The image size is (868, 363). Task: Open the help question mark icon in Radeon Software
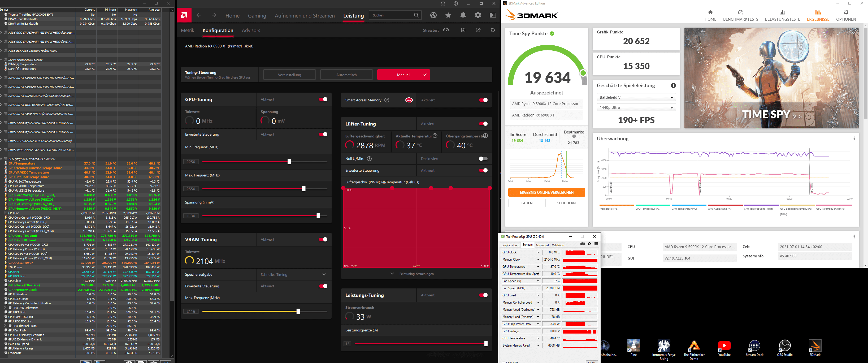coord(455,4)
